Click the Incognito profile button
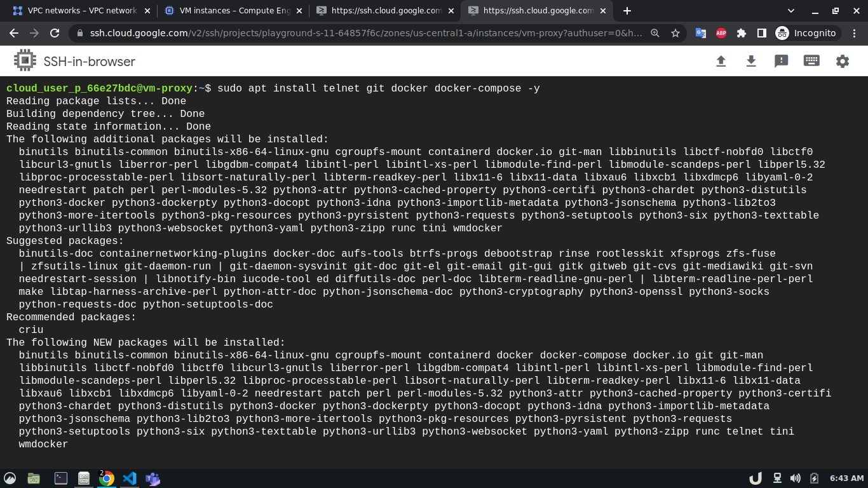The image size is (868, 488). [x=807, y=33]
